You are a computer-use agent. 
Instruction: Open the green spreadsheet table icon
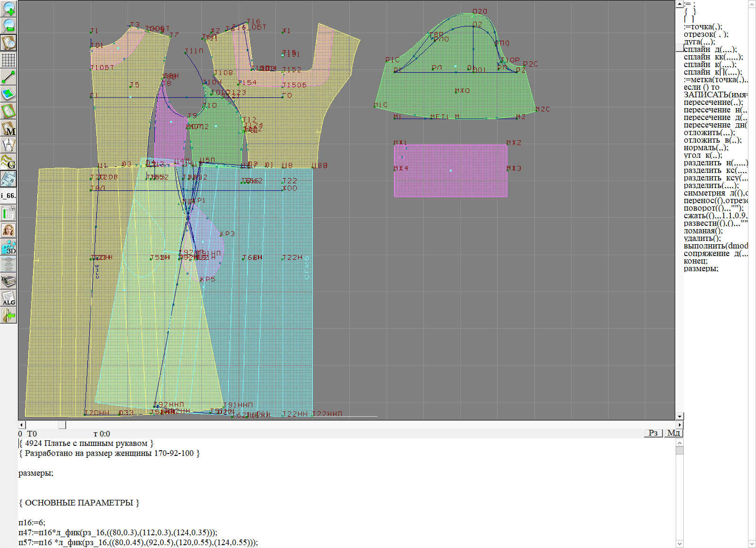[9, 214]
